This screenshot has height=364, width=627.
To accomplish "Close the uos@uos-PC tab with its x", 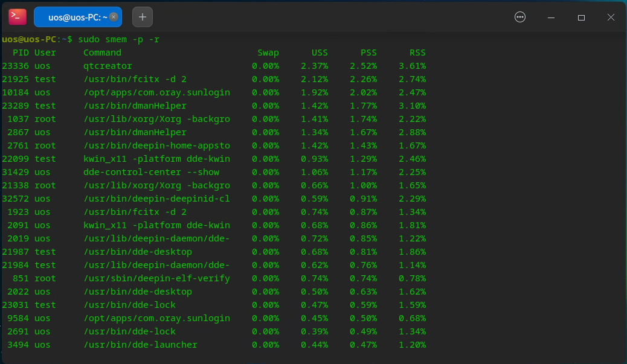I will coord(114,17).
